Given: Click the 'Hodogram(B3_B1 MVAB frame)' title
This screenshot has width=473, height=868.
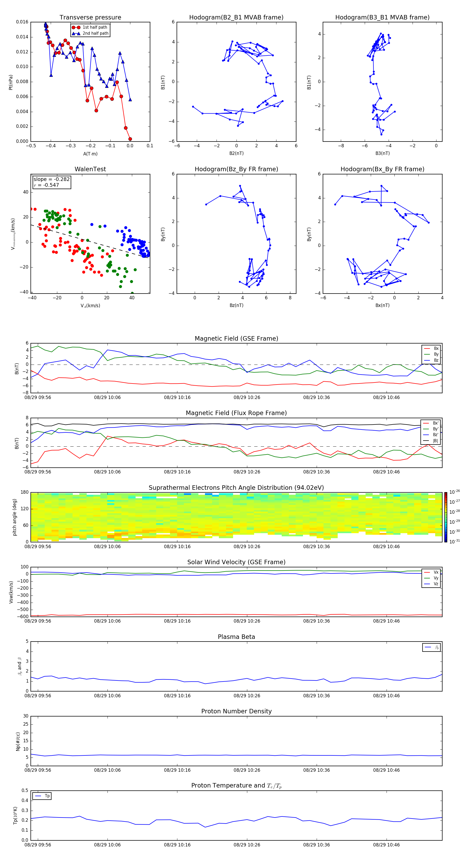Looking at the screenshot, I should (x=382, y=18).
